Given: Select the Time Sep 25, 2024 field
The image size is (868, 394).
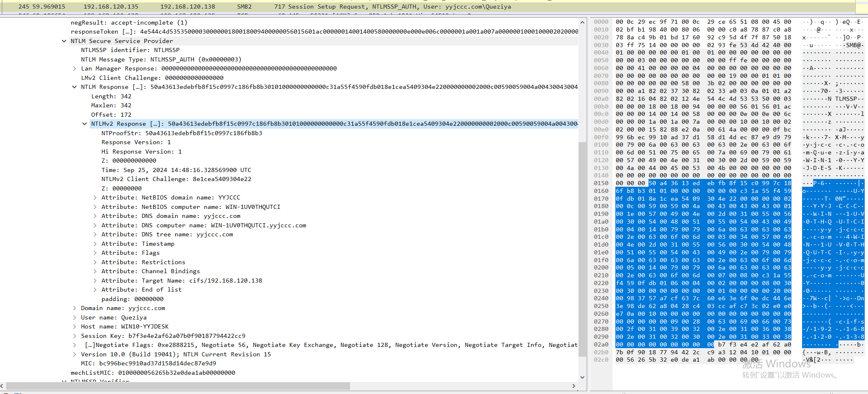Looking at the screenshot, I should pos(176,170).
